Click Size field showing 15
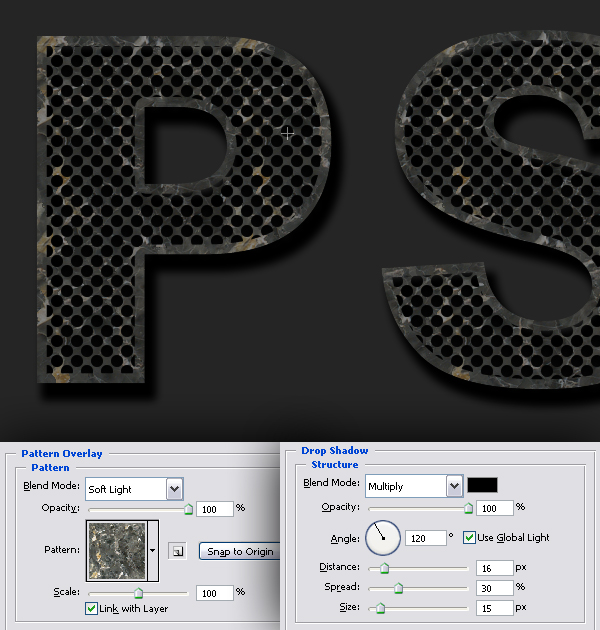 495,608
